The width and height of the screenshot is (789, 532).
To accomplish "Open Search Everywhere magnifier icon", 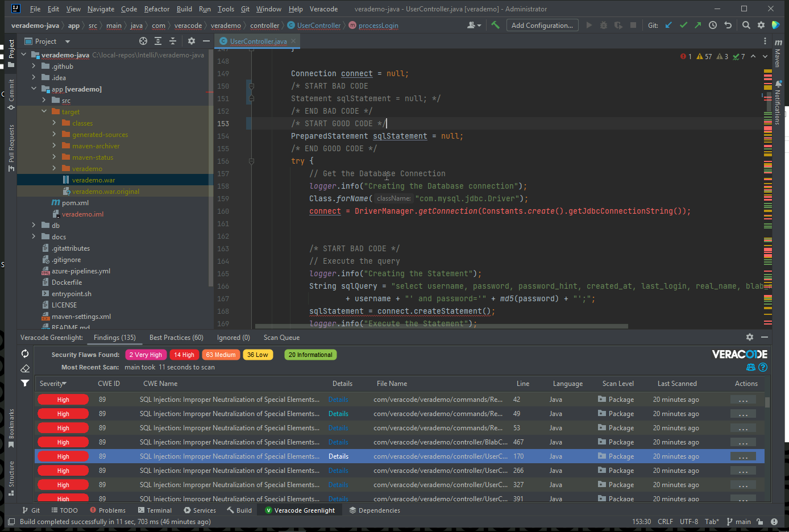I will (x=746, y=25).
